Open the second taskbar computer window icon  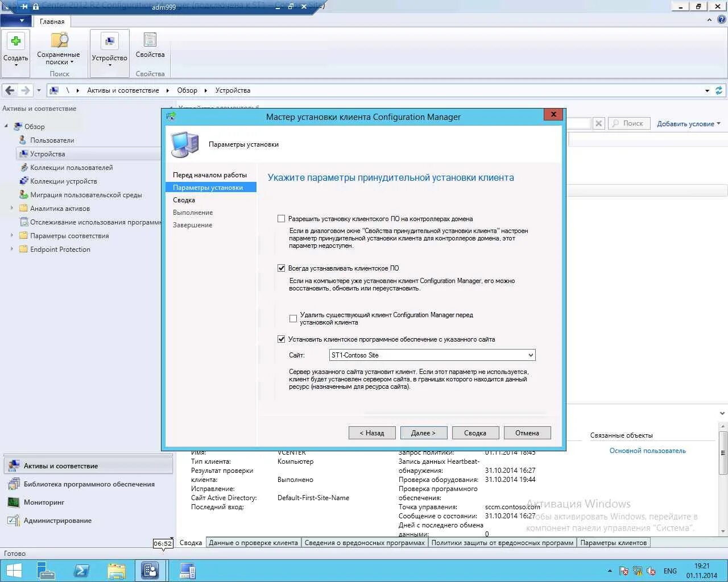pyautogui.click(x=187, y=571)
